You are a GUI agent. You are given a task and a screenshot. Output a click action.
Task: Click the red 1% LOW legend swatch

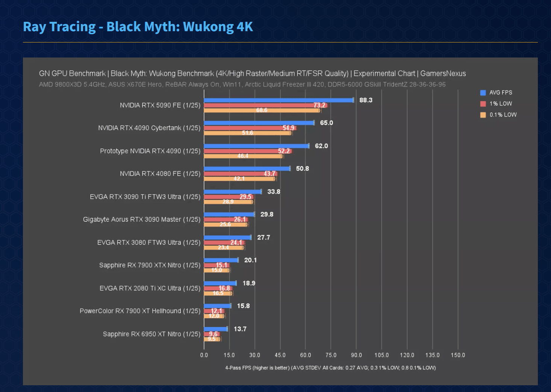pos(483,104)
